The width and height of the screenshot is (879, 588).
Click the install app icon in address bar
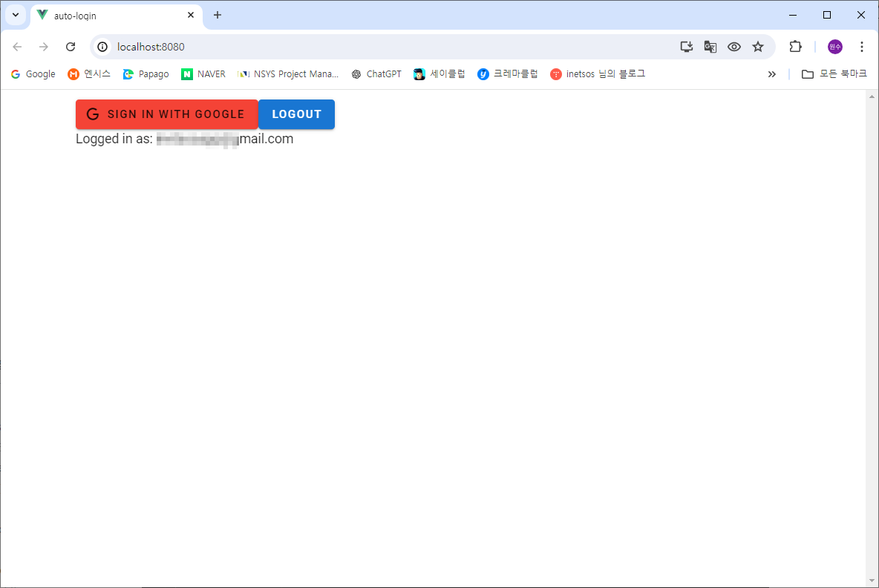click(687, 47)
